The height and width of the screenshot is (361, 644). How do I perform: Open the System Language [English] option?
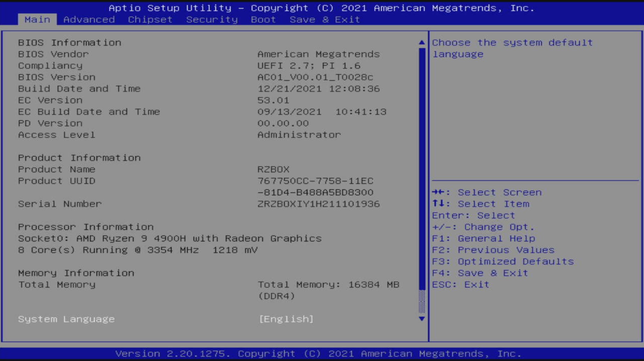[x=286, y=319]
